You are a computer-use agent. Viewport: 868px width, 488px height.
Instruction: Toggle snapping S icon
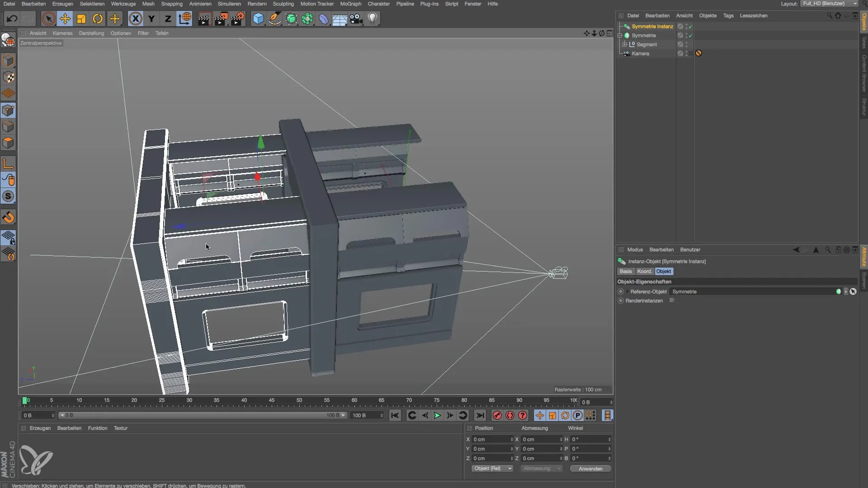coord(8,196)
